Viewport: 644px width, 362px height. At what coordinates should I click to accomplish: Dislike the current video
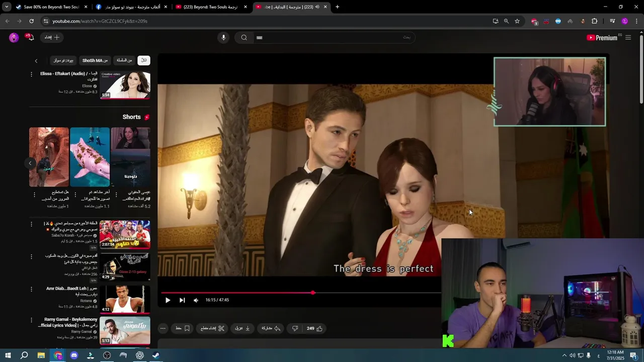click(295, 328)
